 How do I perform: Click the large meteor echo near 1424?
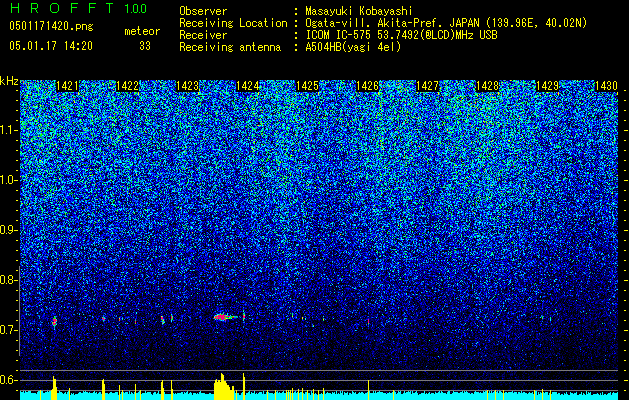pos(225,317)
